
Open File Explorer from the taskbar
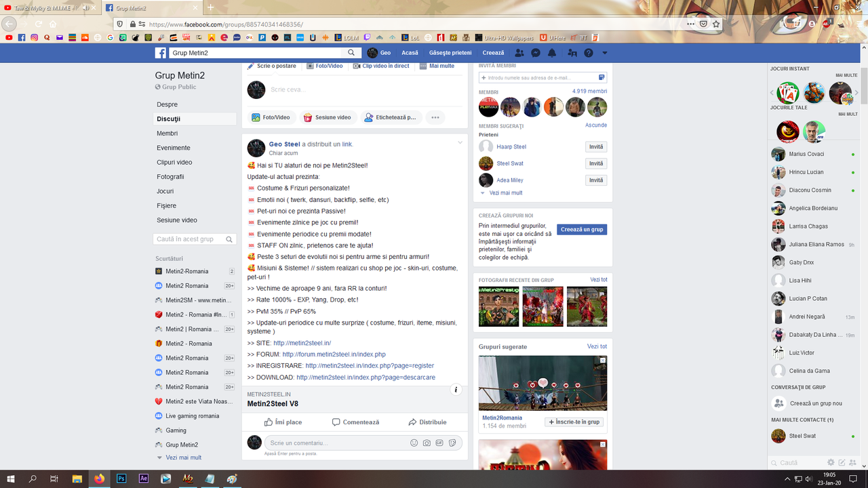pos(77,479)
